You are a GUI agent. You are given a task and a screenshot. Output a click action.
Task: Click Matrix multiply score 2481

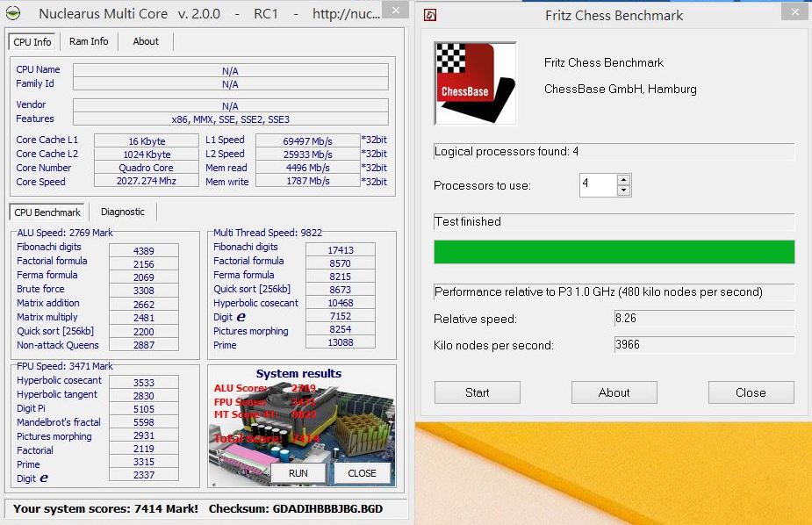144,318
